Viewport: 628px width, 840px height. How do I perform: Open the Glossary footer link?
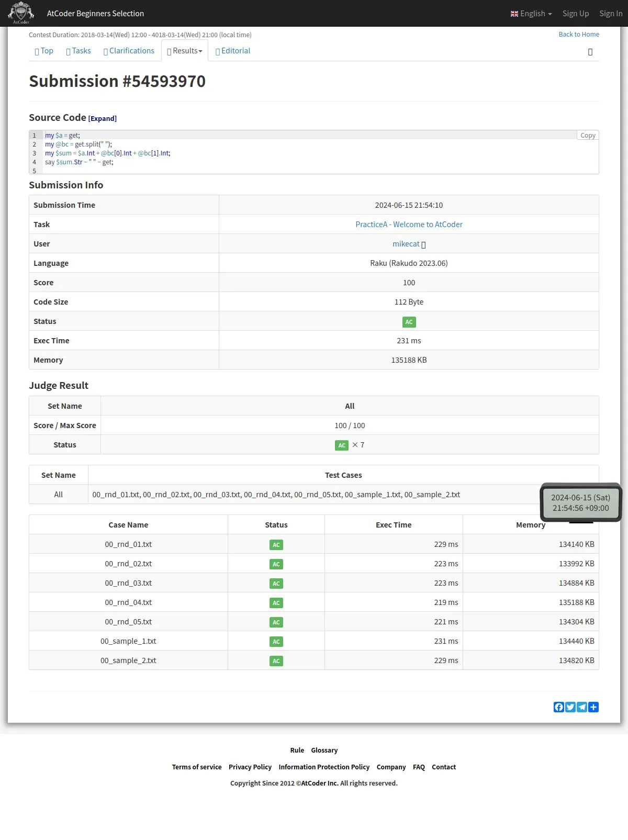[324, 751]
